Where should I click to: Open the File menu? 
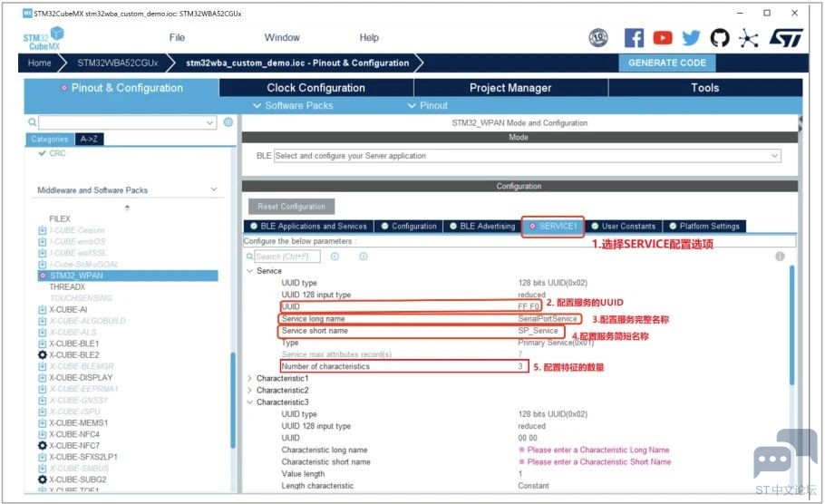(x=177, y=37)
